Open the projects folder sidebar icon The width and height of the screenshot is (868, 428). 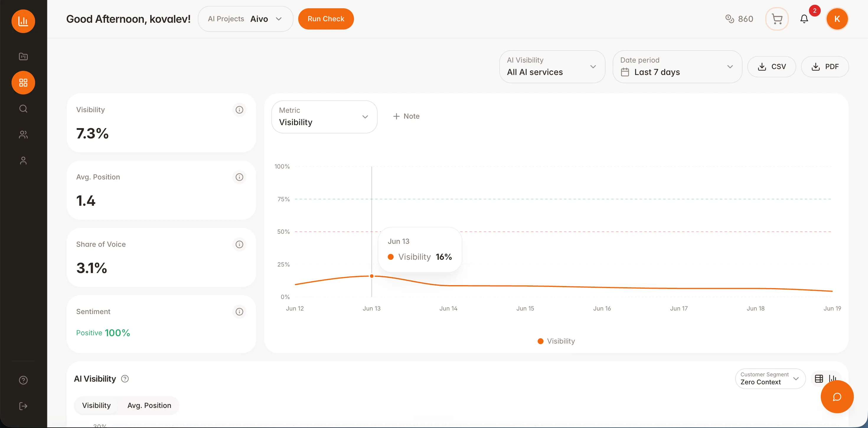coord(23,57)
